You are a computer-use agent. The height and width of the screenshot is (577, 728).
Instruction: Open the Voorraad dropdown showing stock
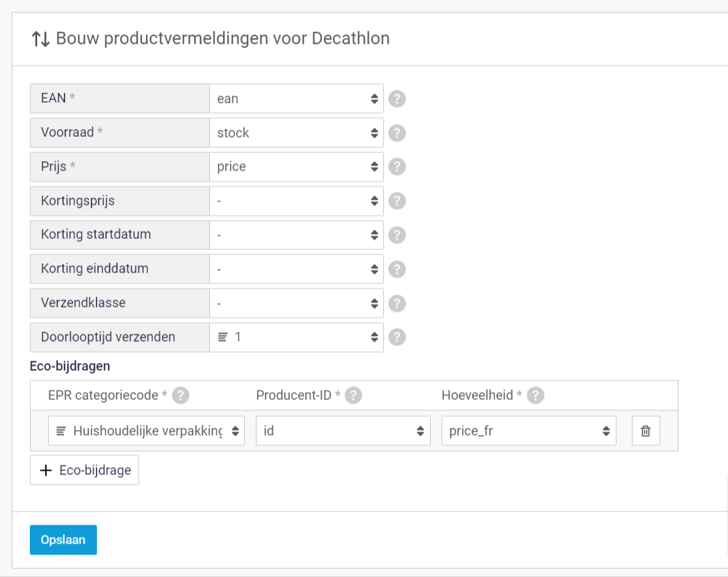296,133
